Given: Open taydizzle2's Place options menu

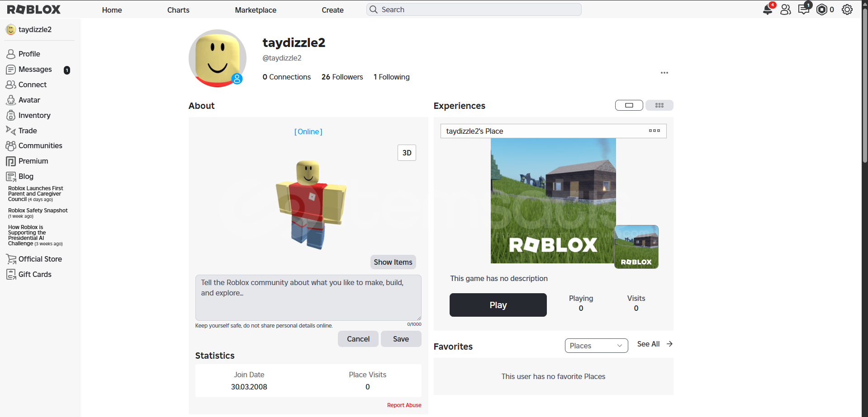Looking at the screenshot, I should click(x=654, y=131).
